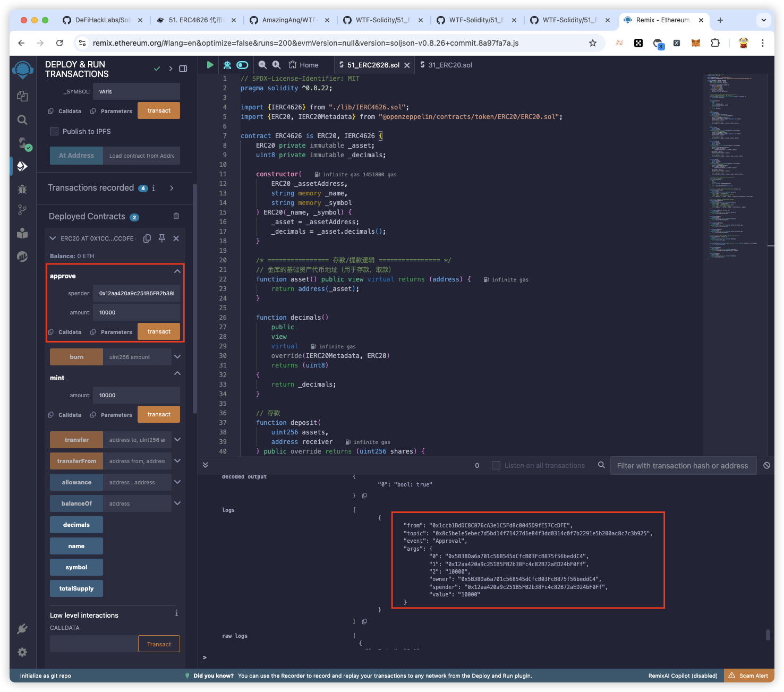Expand the allowance function parameters
The image size is (784, 692).
[x=177, y=482]
